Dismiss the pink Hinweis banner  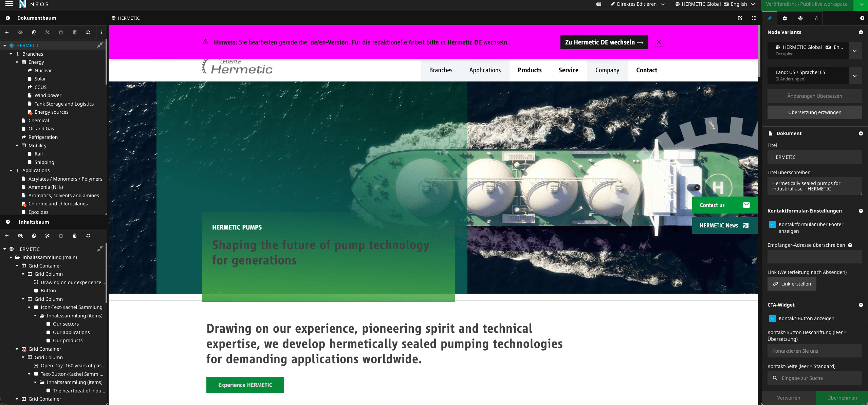659,42
